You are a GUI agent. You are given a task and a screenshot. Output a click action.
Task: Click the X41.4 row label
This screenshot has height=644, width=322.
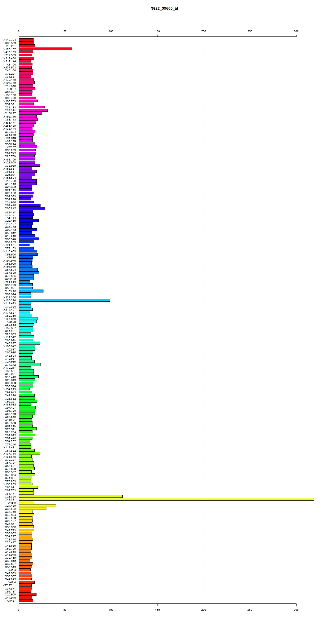pos(12,570)
